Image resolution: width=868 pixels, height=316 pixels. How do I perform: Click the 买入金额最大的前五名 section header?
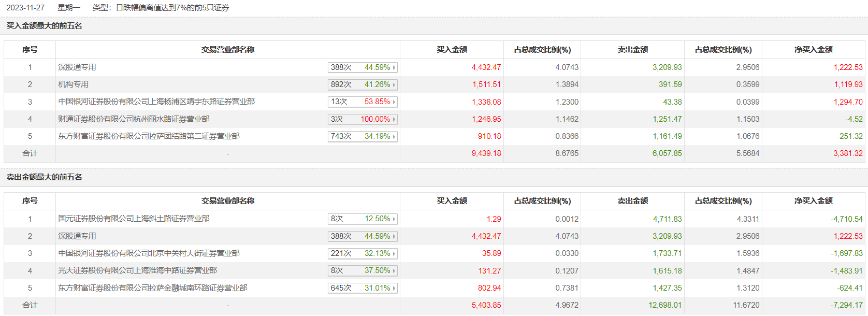point(45,26)
